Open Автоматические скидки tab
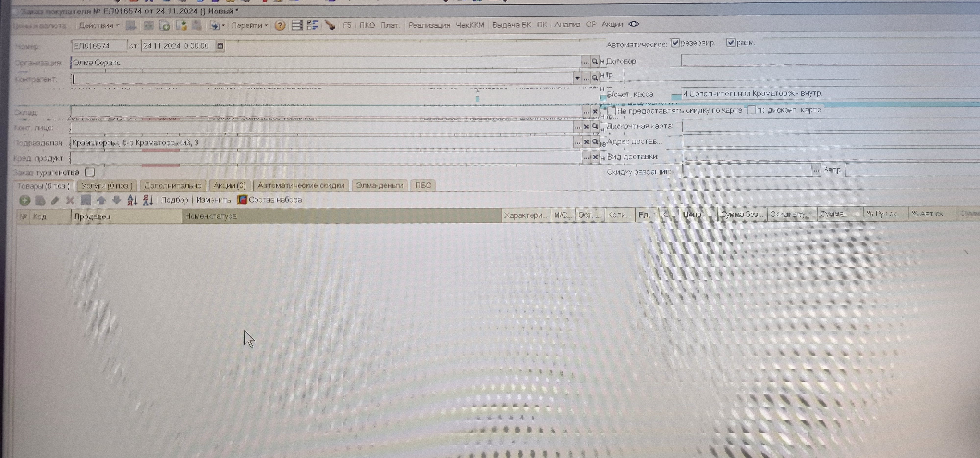Image resolution: width=980 pixels, height=458 pixels. [301, 185]
